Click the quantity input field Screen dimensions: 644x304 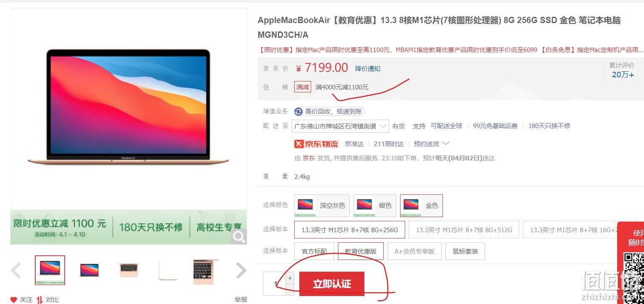[275, 284]
